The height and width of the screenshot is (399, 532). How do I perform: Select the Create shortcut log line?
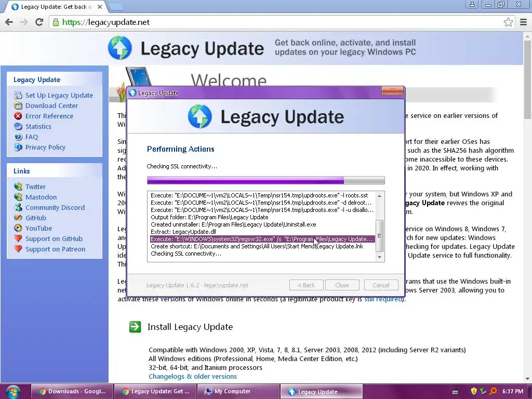point(257,246)
